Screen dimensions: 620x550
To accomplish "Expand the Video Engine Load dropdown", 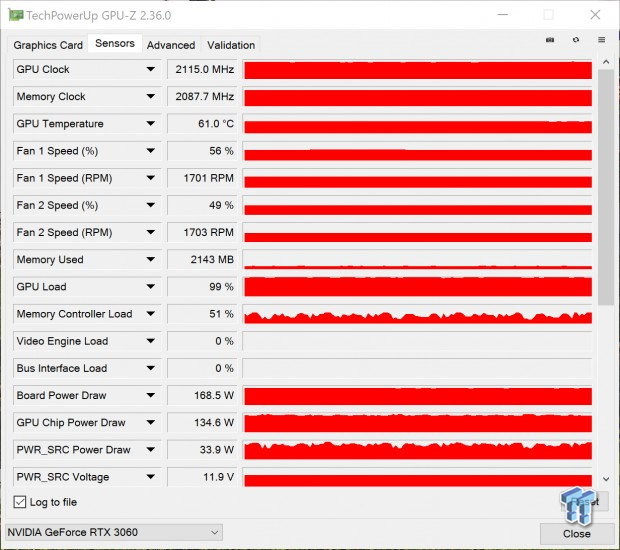I will click(x=150, y=341).
